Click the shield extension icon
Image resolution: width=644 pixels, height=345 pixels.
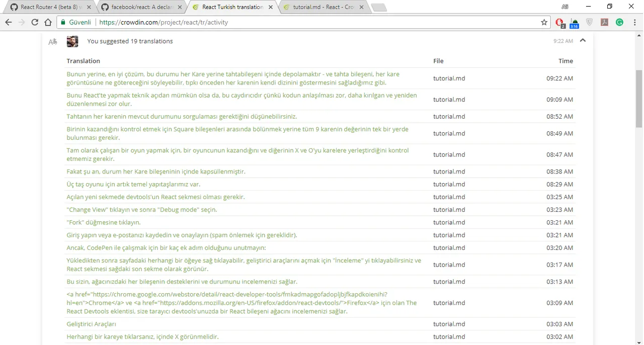590,22
